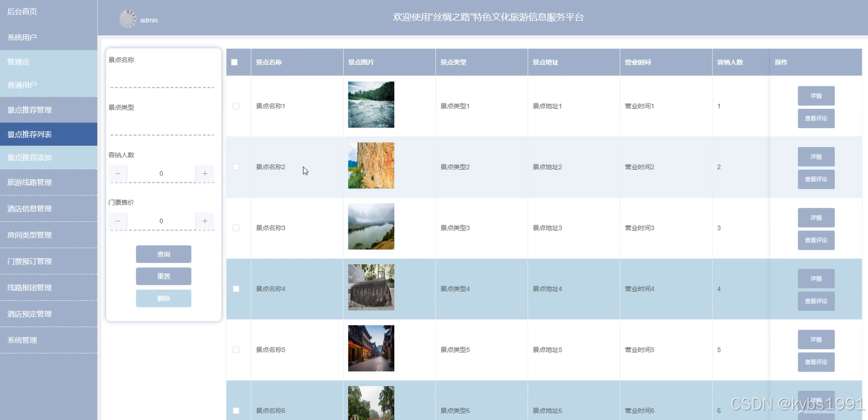
Task: Click the 重置 reset button
Action: click(164, 276)
